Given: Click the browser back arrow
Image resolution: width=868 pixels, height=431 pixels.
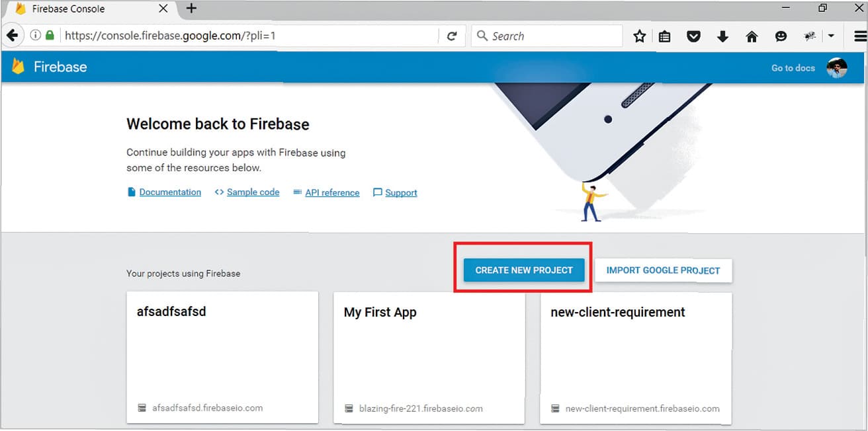Looking at the screenshot, I should (13, 36).
